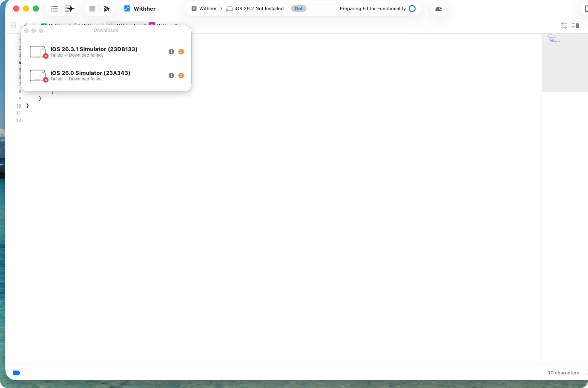
Task: Open the coding assistant sparkle icon
Action: (x=70, y=9)
